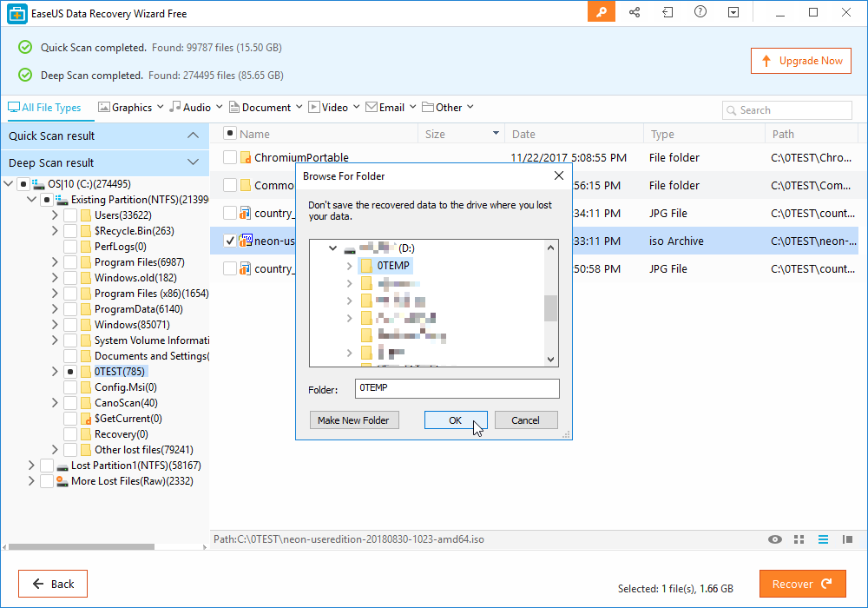868x608 pixels.
Task: Click the tree panel horizontal scrollbar
Action: coord(82,546)
